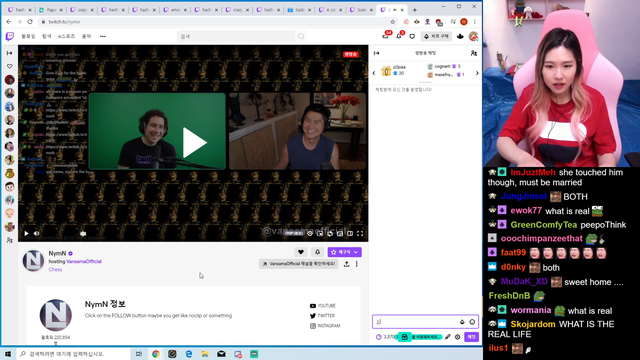The height and width of the screenshot is (360, 640).
Task: Open the Twitch home logo
Action: click(10, 36)
